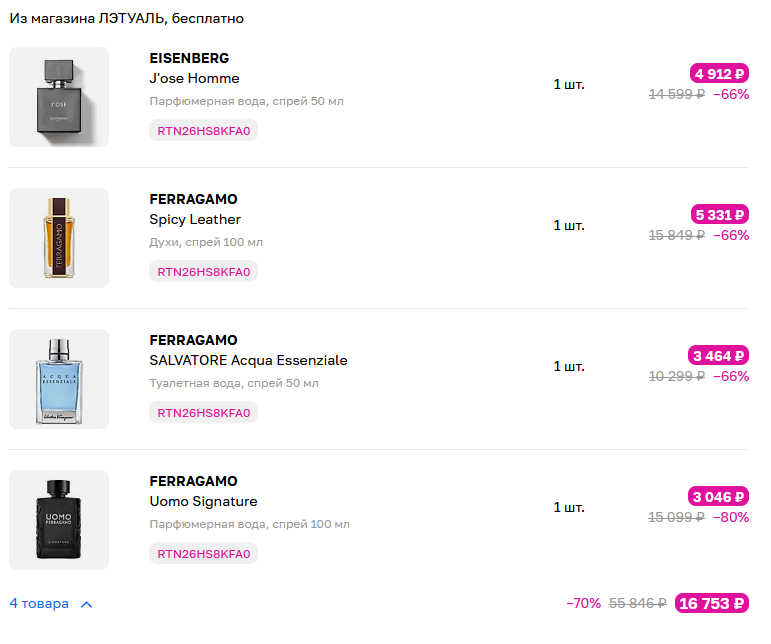
Task: Open the Spicy Leather product title
Action: click(x=195, y=219)
